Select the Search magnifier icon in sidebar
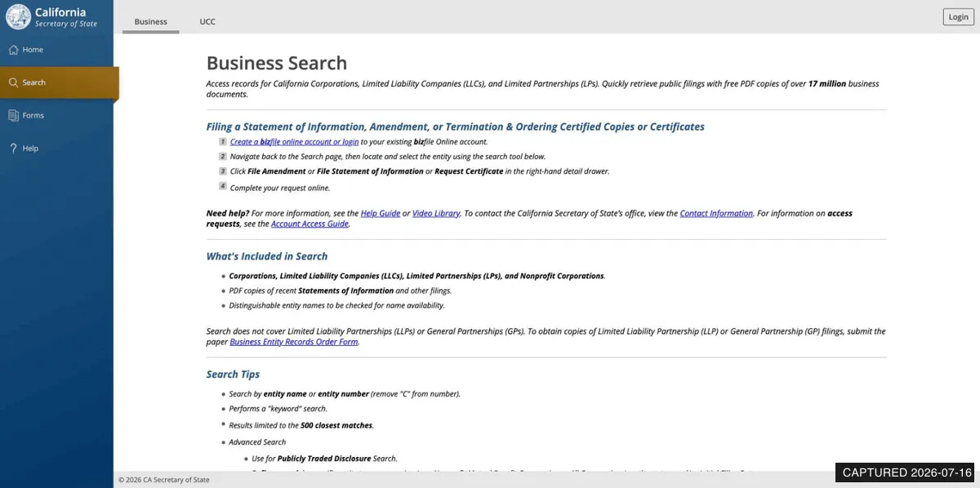Screen dimensions: 980x488 click(x=13, y=82)
